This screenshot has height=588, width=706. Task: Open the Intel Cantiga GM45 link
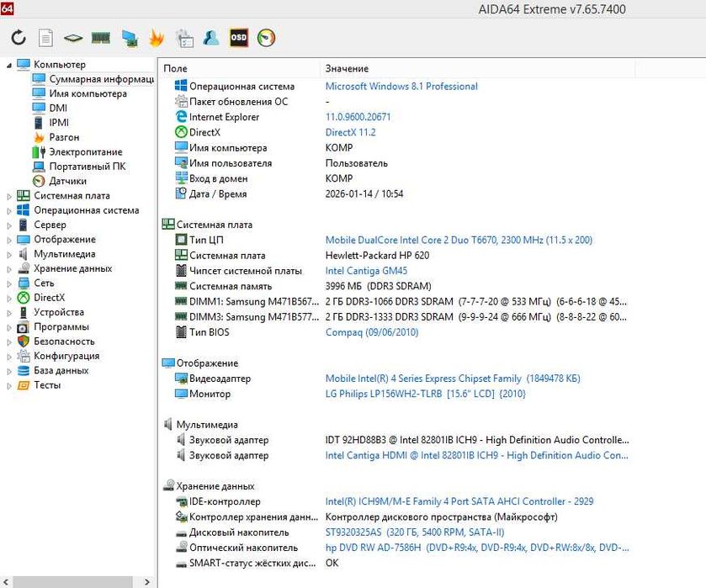pyautogui.click(x=366, y=271)
